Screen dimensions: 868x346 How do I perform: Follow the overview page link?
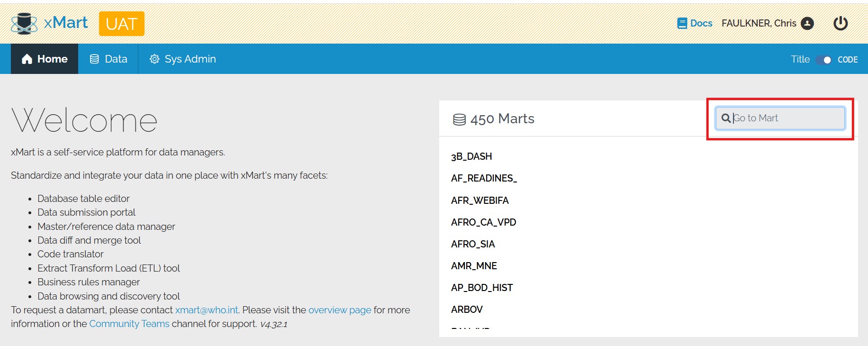[340, 310]
